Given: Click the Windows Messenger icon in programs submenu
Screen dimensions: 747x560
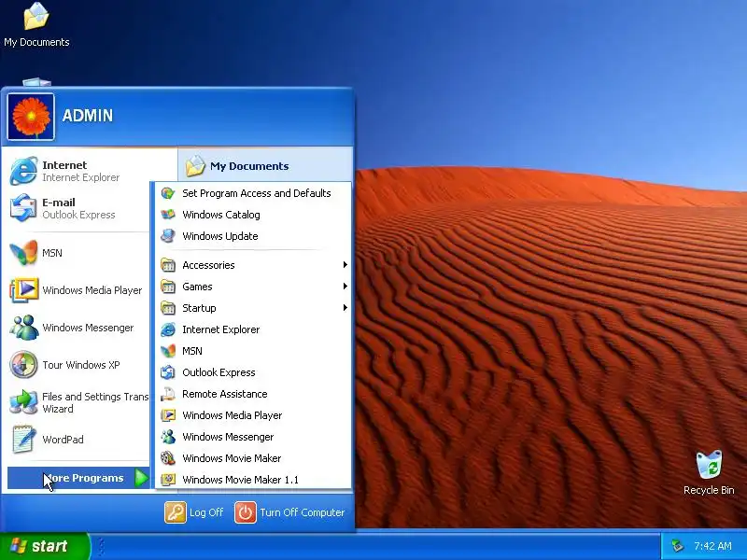Looking at the screenshot, I should click(168, 437).
